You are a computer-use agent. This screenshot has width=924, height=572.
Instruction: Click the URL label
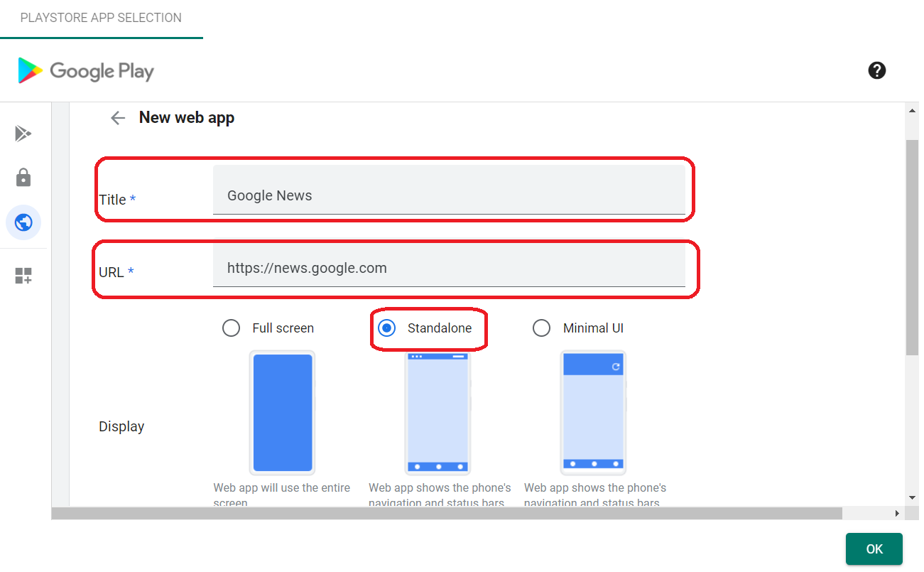116,272
